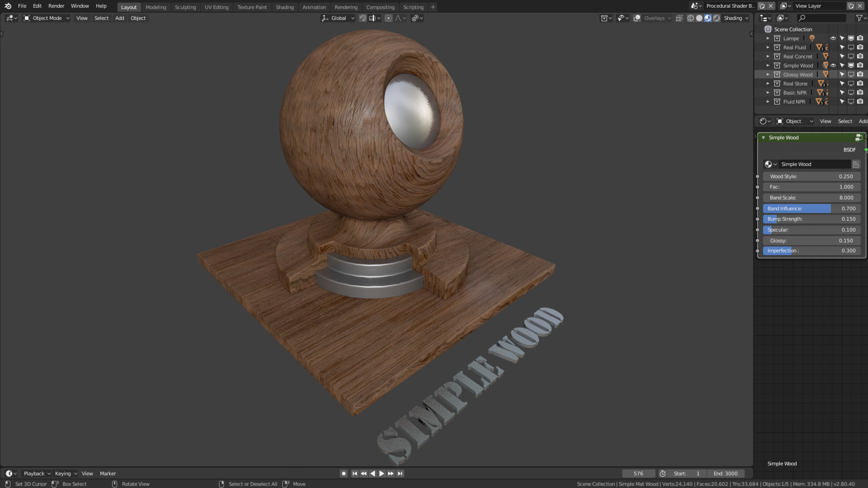Screen dimensions: 868x488
Task: Click the Playback button in the timeline
Action: click(x=35, y=473)
